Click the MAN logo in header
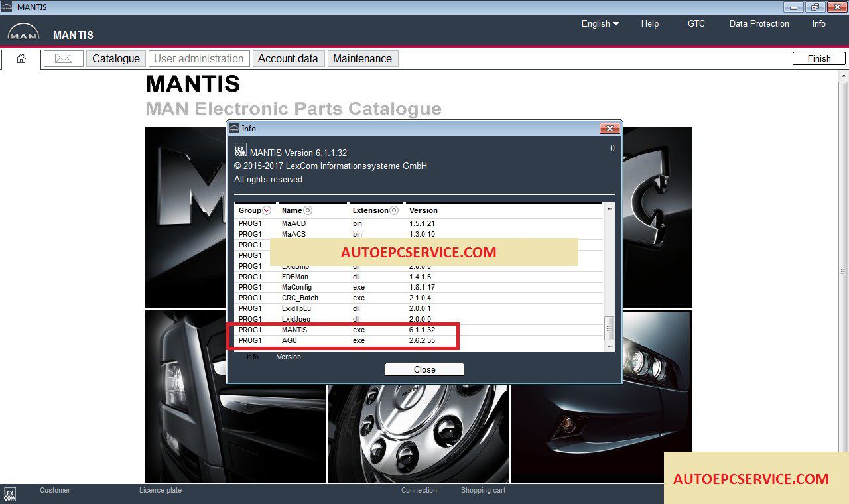The width and height of the screenshot is (849, 504). 23,32
